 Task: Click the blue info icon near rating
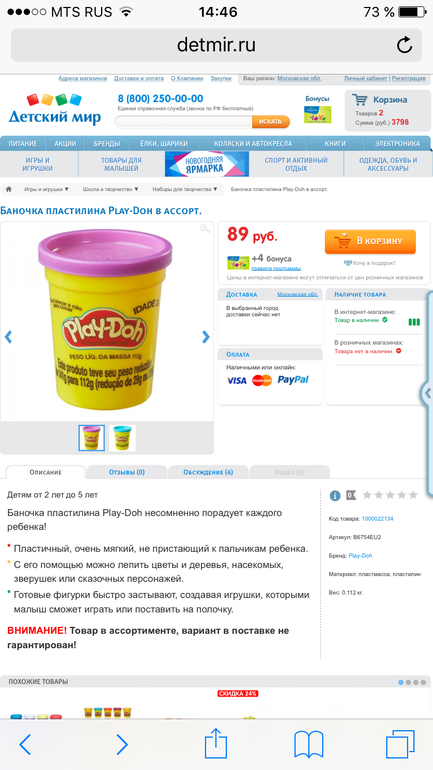[335, 495]
